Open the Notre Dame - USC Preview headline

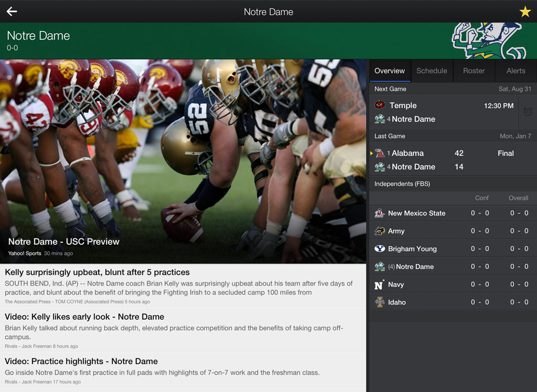coord(63,242)
